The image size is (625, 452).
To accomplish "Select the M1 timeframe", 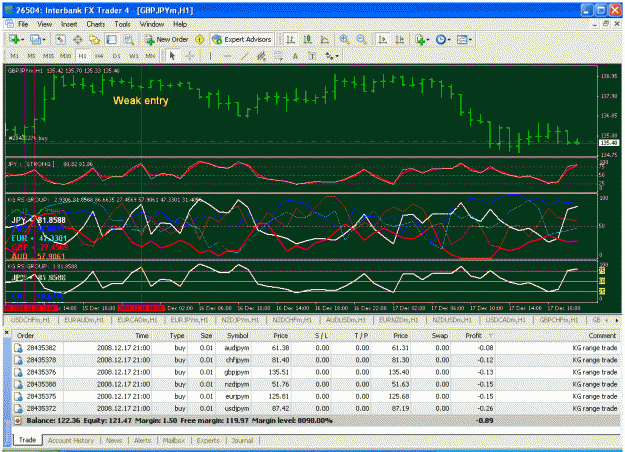I will pyautogui.click(x=14, y=56).
